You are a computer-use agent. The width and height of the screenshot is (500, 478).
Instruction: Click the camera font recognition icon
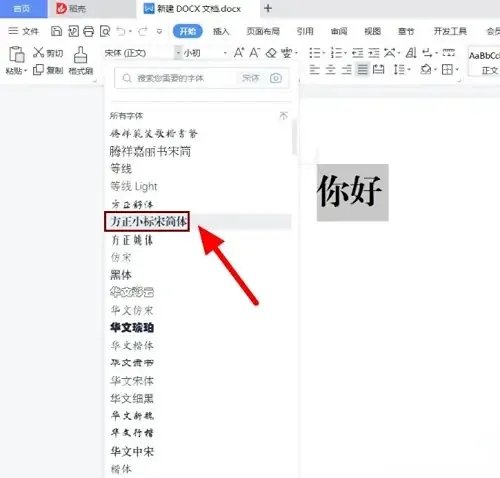pyautogui.click(x=276, y=78)
